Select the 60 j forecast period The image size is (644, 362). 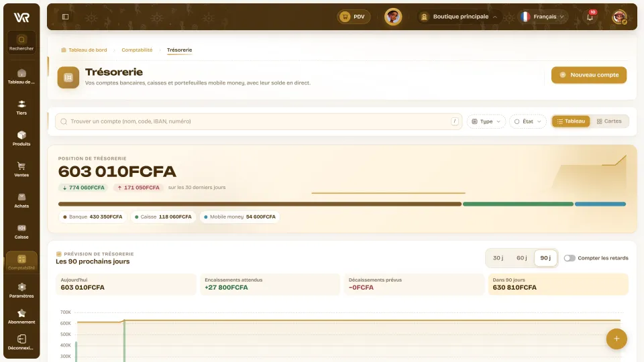coord(522,257)
